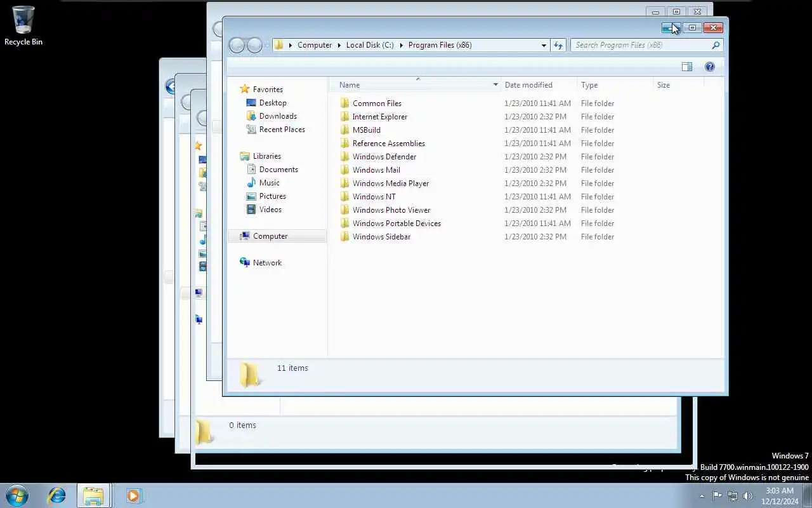Viewport: 812px width, 508px height.
Task: Click the Forward navigation button
Action: 254,45
